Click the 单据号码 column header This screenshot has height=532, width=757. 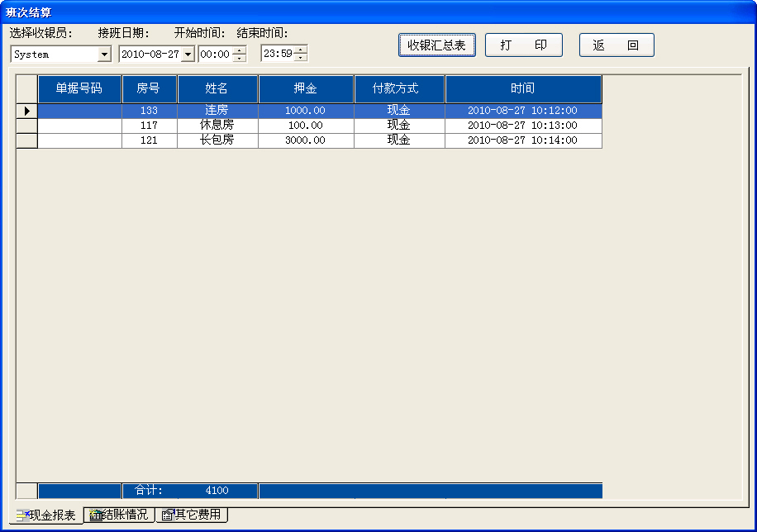coord(79,89)
